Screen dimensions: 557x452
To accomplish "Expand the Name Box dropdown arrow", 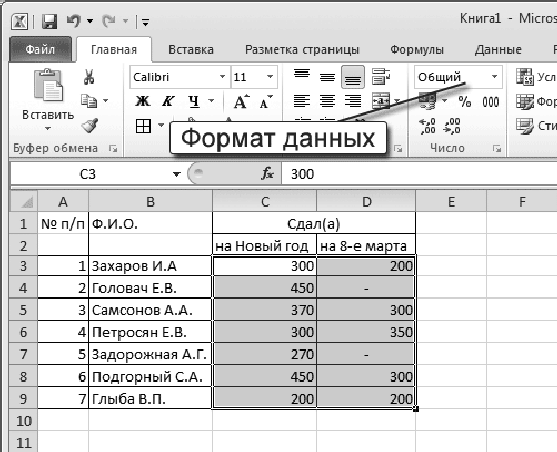I will click(177, 174).
